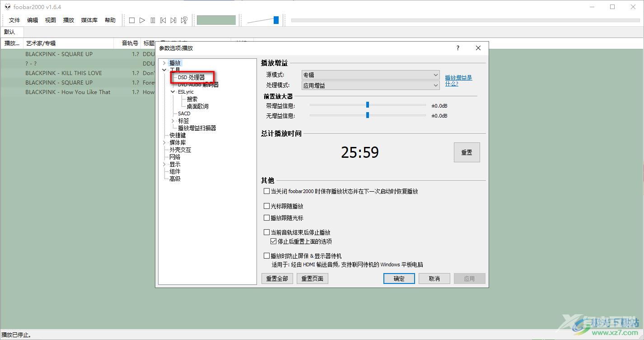Select DVD-Audio 解码器 in the tree

[x=198, y=85]
